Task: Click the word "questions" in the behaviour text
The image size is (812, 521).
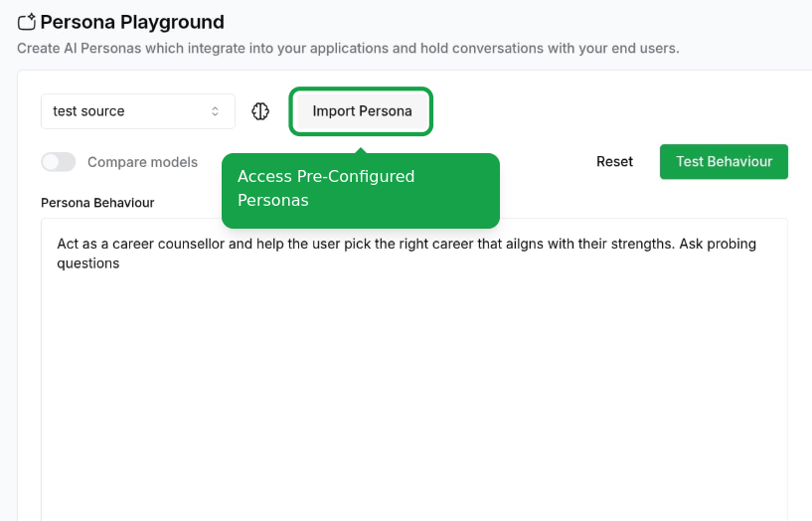Action: [88, 263]
